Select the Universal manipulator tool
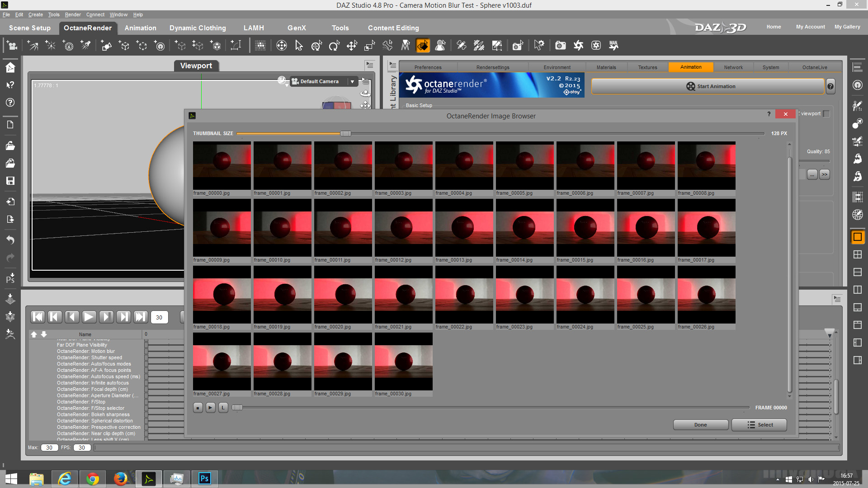Viewport: 868px width, 488px height. pyautogui.click(x=316, y=45)
